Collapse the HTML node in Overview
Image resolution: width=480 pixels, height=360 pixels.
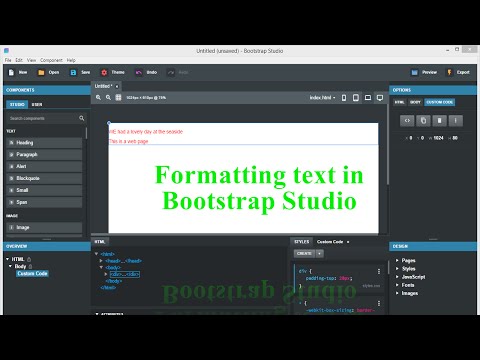8,259
